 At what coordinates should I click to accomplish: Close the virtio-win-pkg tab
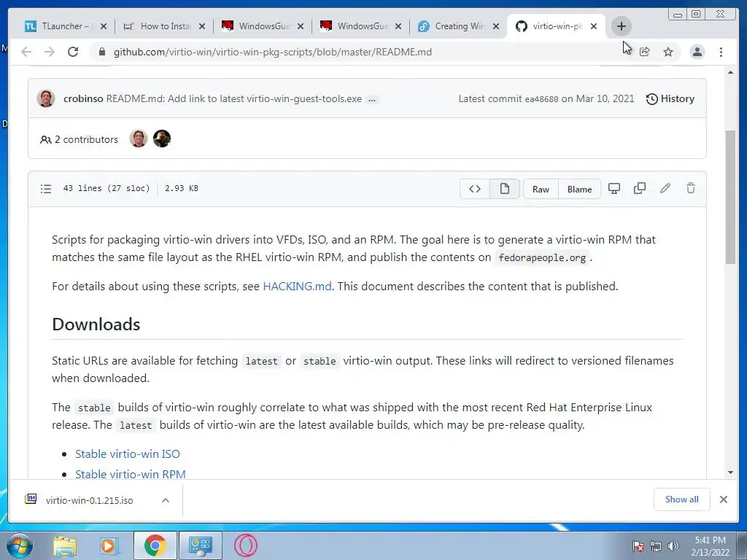pyautogui.click(x=594, y=26)
